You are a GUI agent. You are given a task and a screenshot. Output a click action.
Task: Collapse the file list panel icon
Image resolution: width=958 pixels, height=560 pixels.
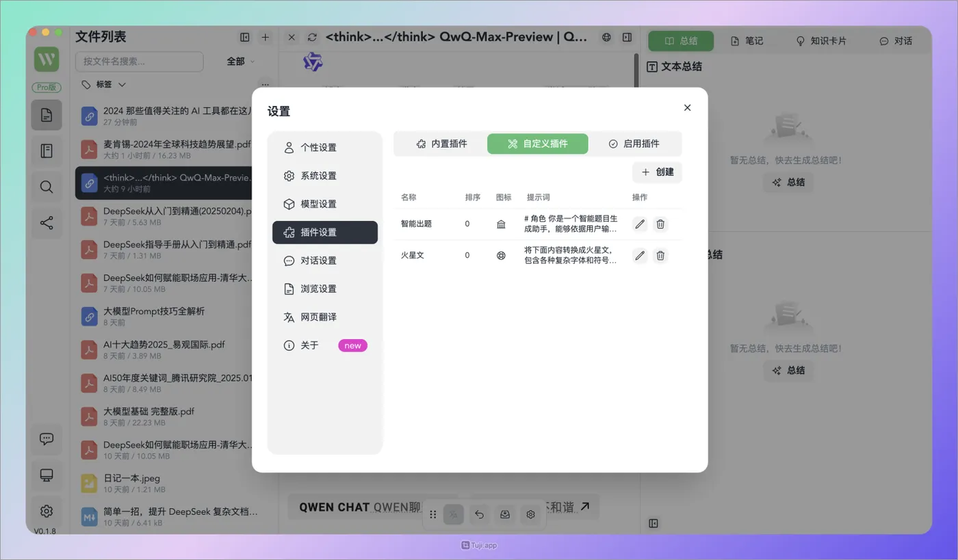pyautogui.click(x=244, y=38)
